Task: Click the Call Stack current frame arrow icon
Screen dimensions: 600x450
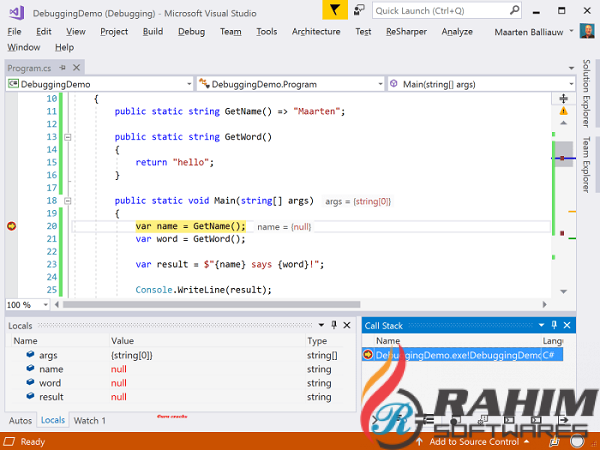Action: [368, 355]
